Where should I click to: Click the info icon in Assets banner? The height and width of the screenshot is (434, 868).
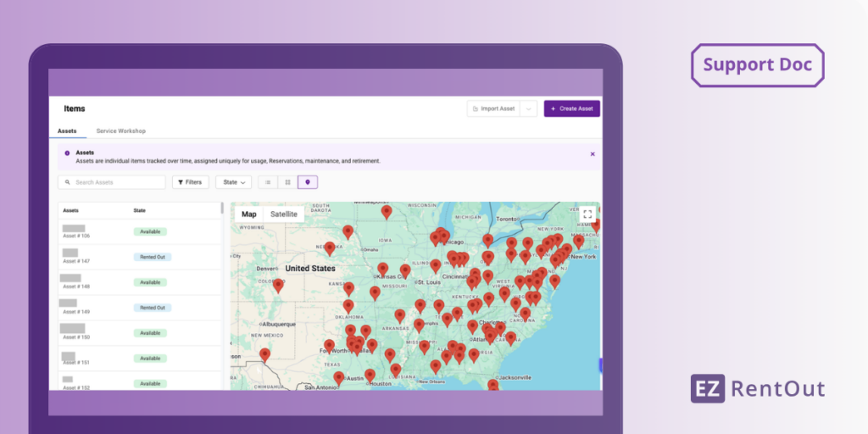67,153
